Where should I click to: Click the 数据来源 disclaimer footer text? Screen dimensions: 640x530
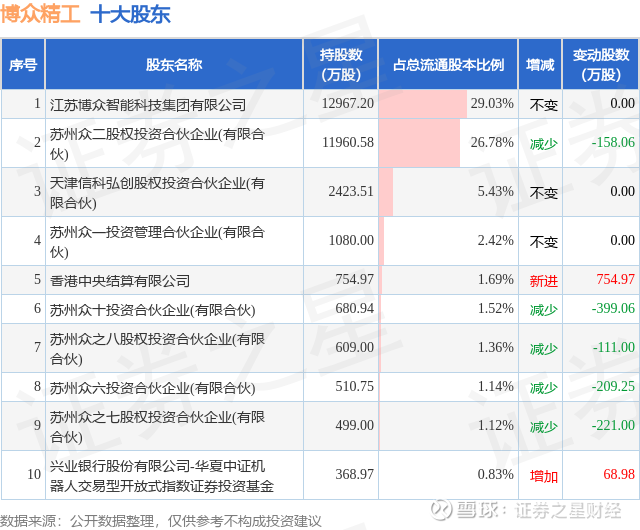pyautogui.click(x=161, y=521)
